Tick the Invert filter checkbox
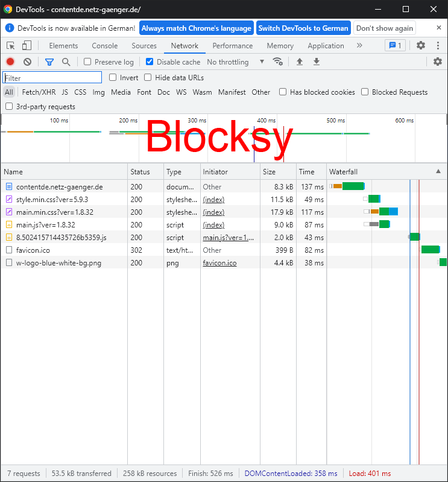Viewport: 448px width, 482px height. click(113, 77)
